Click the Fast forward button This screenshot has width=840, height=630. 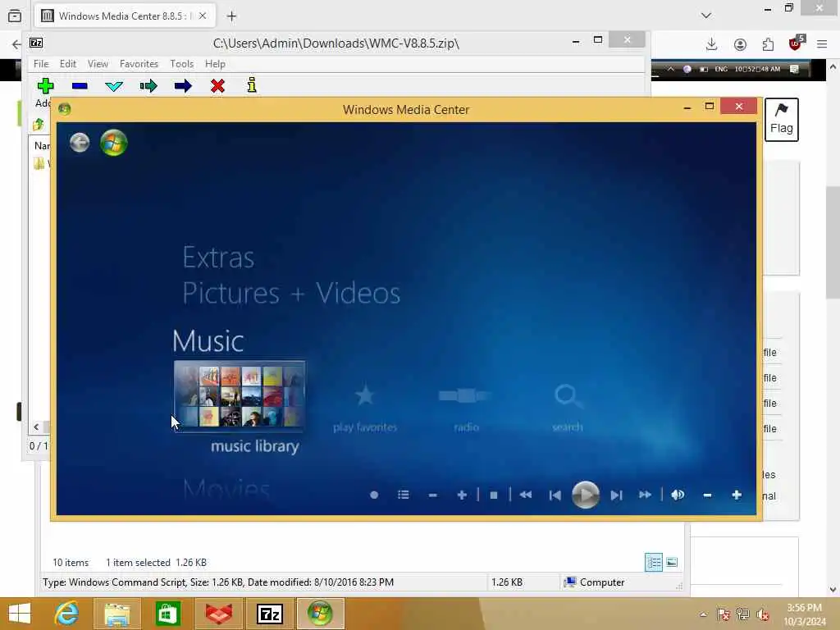(x=645, y=495)
